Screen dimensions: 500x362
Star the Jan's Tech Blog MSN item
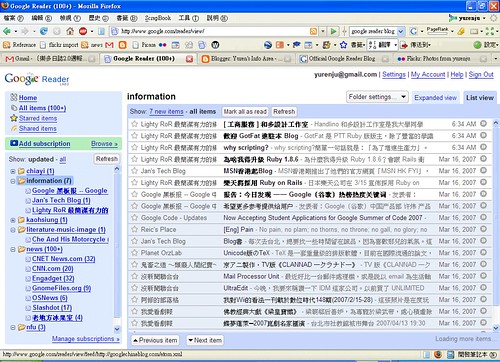(135, 171)
